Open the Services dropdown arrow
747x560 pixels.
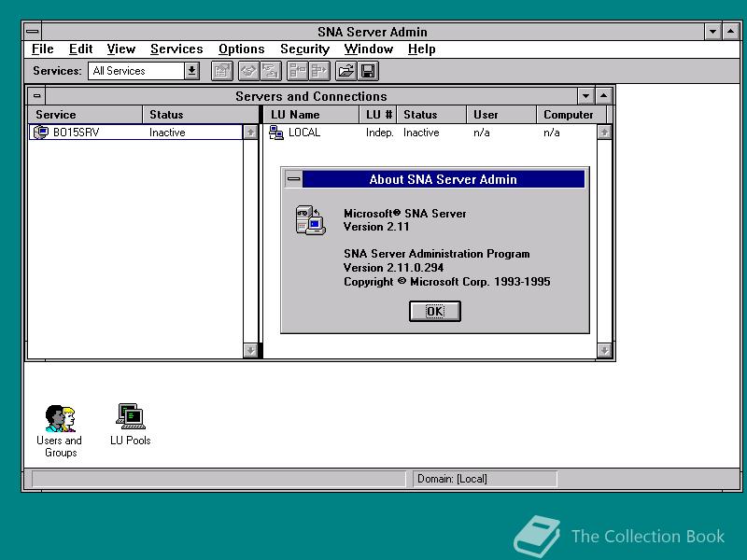tap(191, 71)
